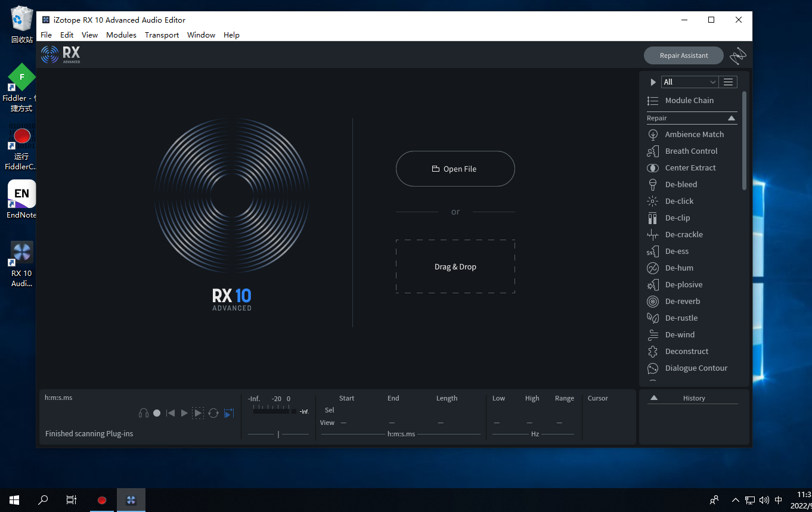
Task: Open the module list view options menu
Action: [728, 82]
